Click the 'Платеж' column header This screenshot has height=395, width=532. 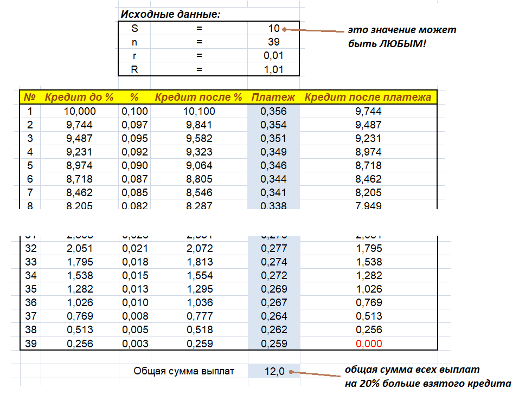click(273, 98)
